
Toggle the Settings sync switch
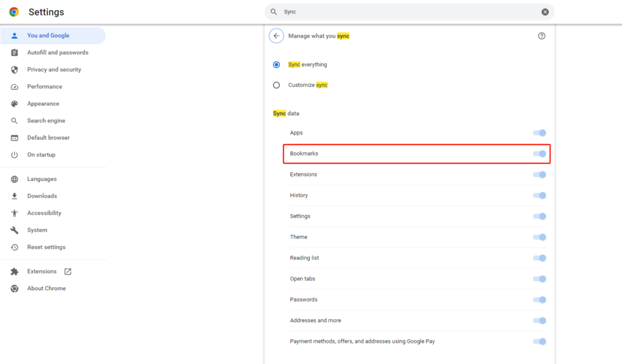539,216
